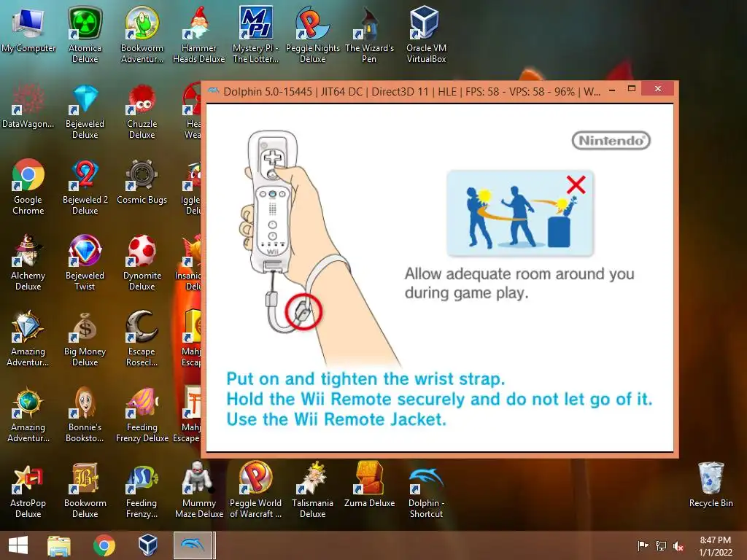Open Peggle World of Warcraft shortcut
747x560 pixels.
[x=256, y=490]
